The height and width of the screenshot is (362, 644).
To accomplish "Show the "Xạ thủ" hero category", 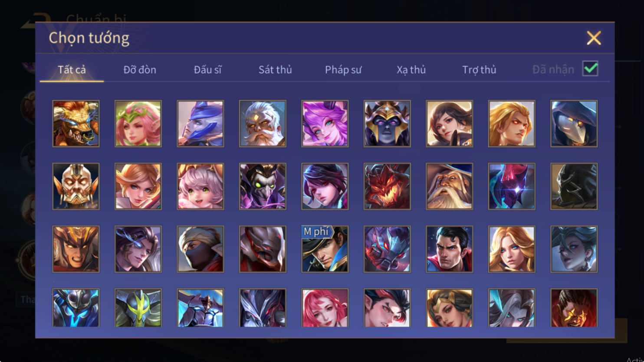I will tap(411, 70).
